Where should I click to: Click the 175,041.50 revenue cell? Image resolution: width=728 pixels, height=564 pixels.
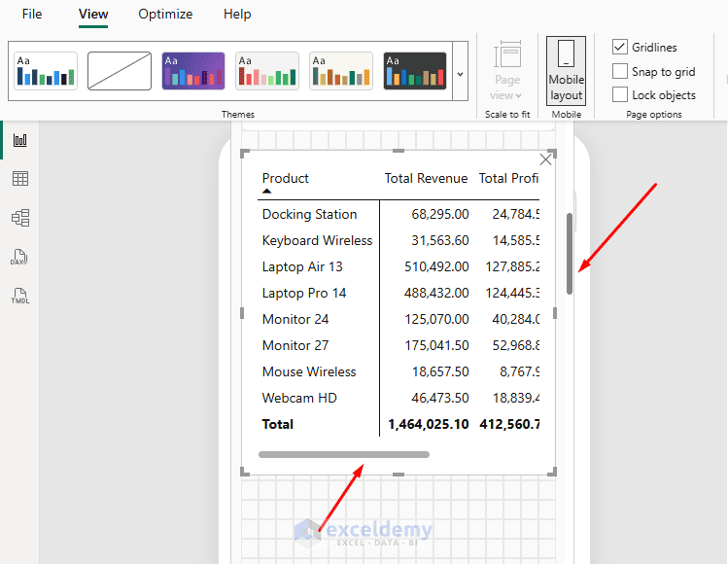436,345
